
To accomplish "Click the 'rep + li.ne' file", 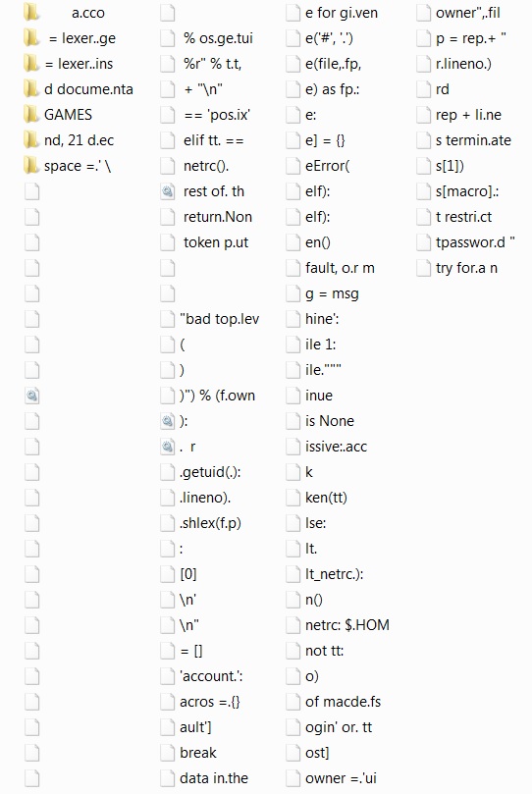I will click(x=469, y=115).
